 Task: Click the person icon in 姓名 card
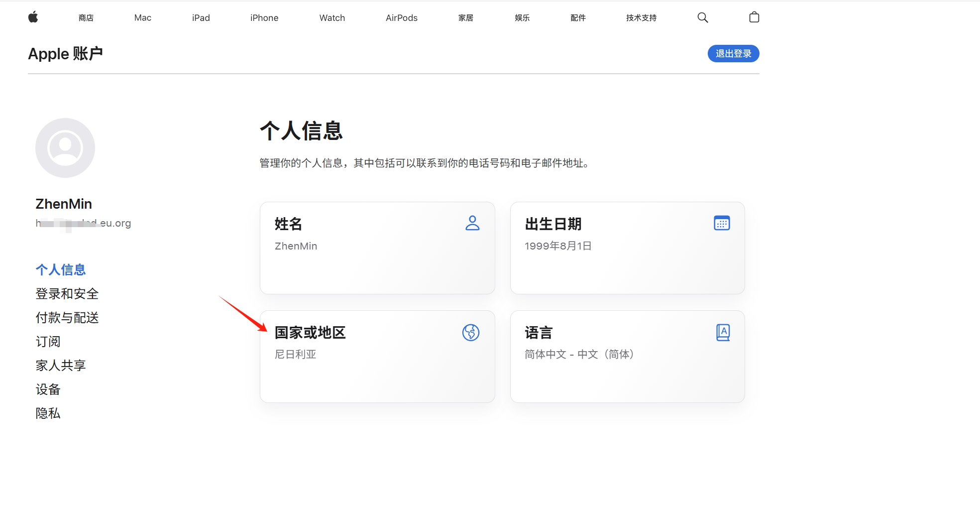472,223
